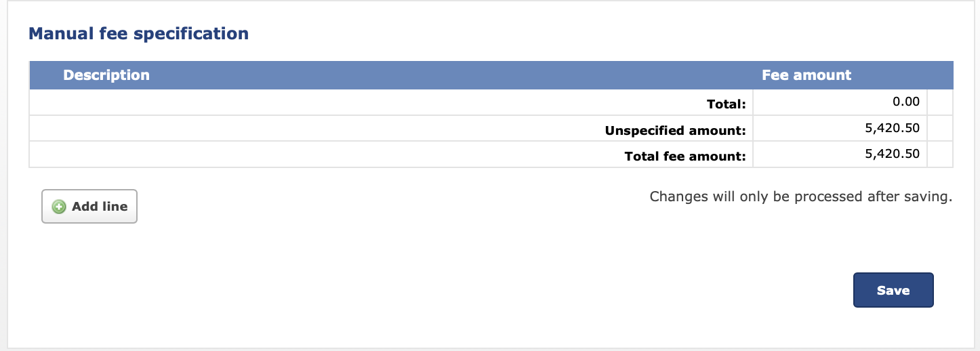Click blank description area in the Total row

click(366, 102)
